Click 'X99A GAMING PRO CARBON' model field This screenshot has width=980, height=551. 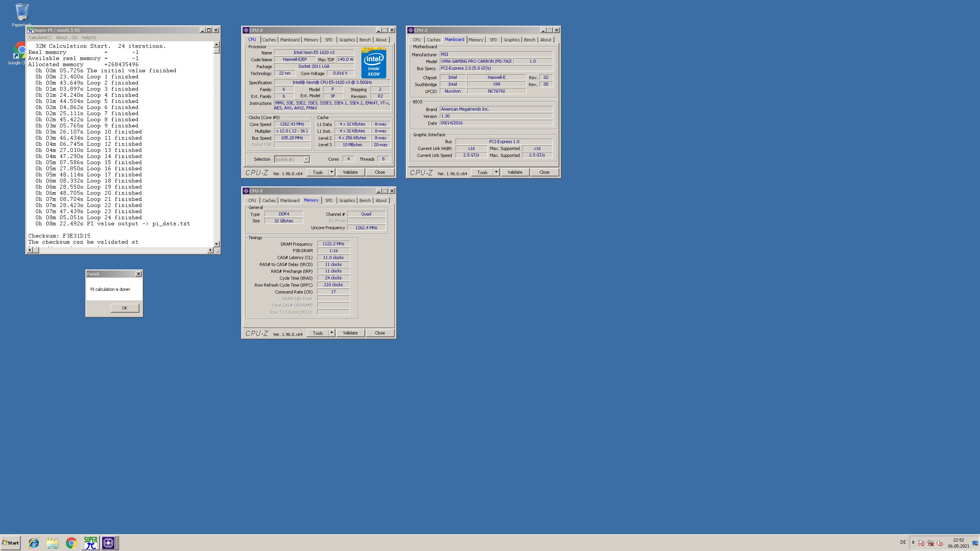(x=476, y=61)
